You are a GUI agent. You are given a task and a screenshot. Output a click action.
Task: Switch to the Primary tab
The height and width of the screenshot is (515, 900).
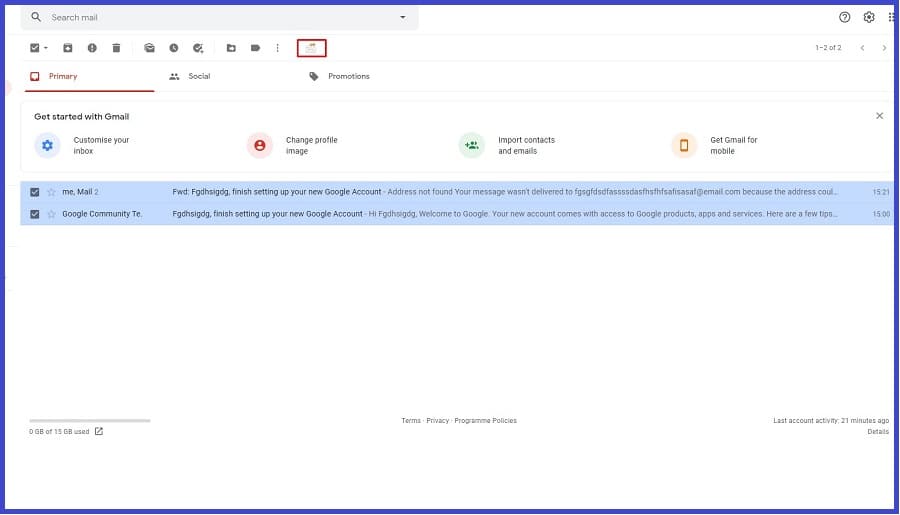tap(90, 76)
